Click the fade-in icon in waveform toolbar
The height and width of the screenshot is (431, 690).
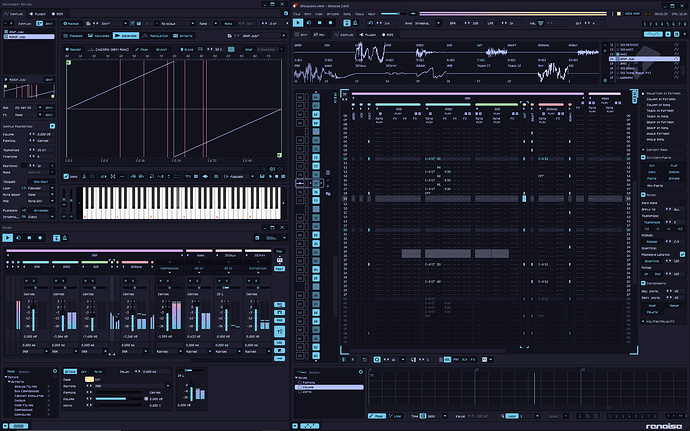(x=133, y=176)
